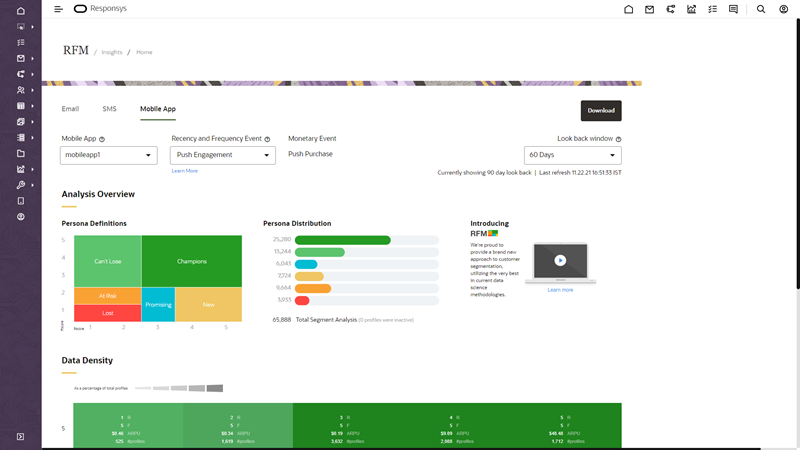
Task: Select the At Risk persona block
Action: pyautogui.click(x=108, y=296)
